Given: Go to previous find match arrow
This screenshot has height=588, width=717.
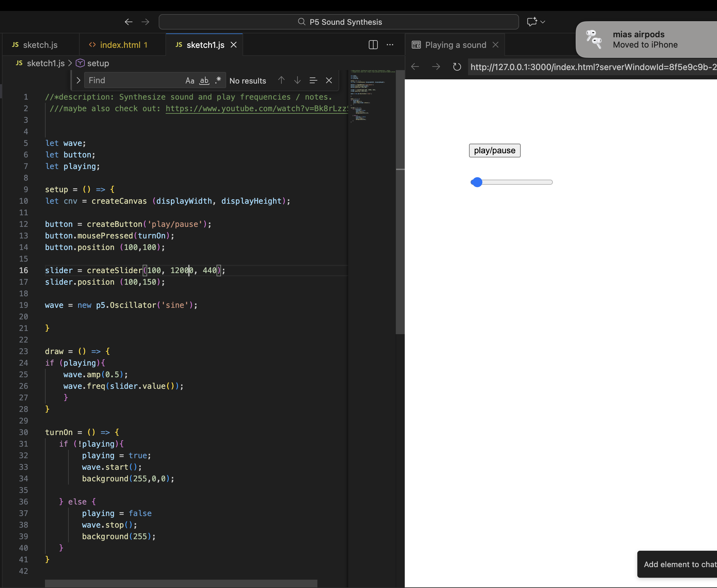Looking at the screenshot, I should tap(281, 80).
